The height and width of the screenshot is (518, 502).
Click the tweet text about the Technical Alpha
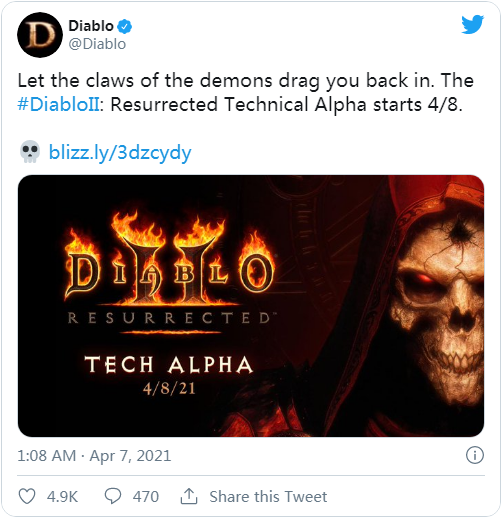coord(246,92)
